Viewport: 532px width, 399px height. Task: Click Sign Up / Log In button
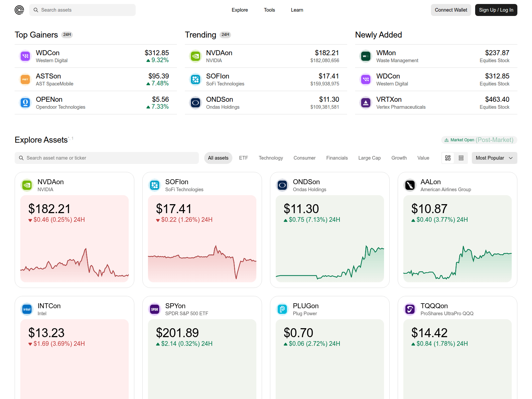tap(496, 10)
